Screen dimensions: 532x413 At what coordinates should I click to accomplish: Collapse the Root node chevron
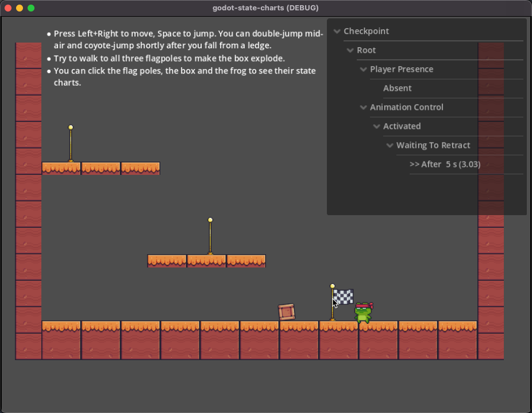(350, 50)
